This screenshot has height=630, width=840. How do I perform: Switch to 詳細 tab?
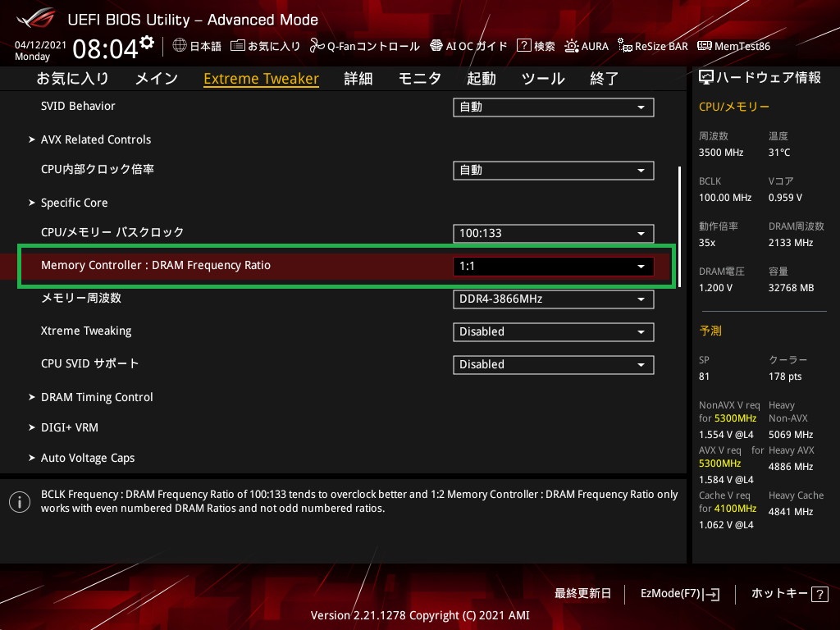coord(358,79)
